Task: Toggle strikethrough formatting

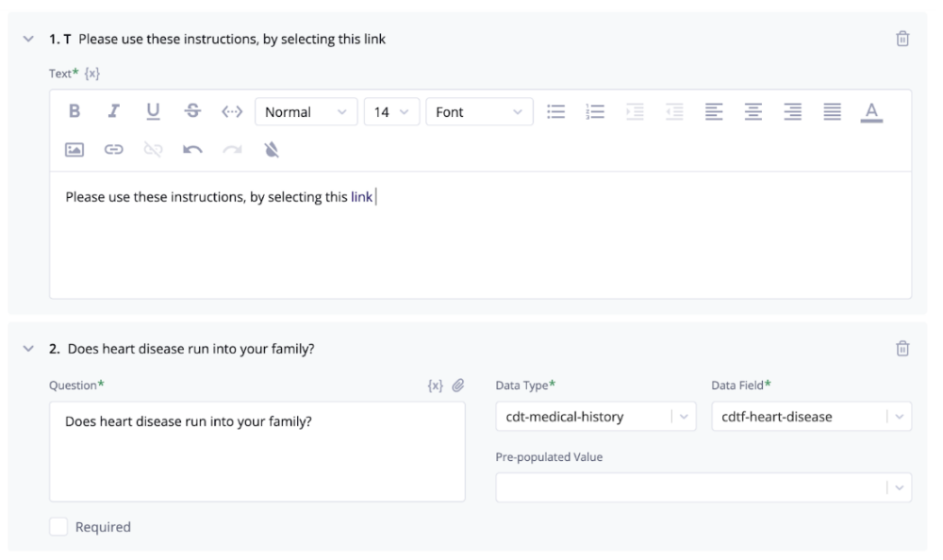Action: click(x=194, y=111)
